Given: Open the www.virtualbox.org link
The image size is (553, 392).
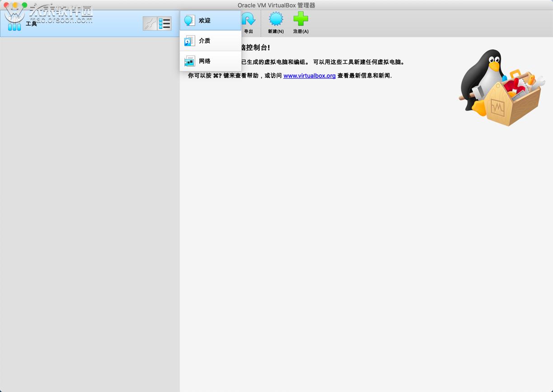Looking at the screenshot, I should pos(309,75).
